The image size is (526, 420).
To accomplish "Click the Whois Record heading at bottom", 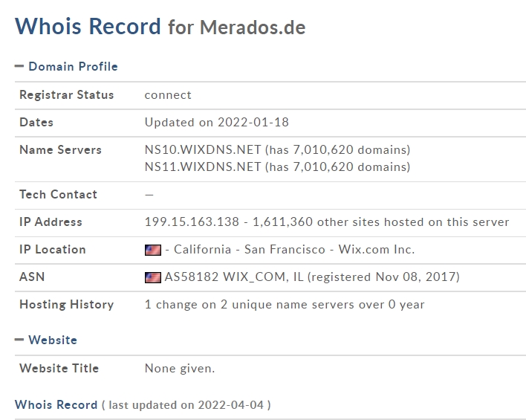I will (x=56, y=404).
